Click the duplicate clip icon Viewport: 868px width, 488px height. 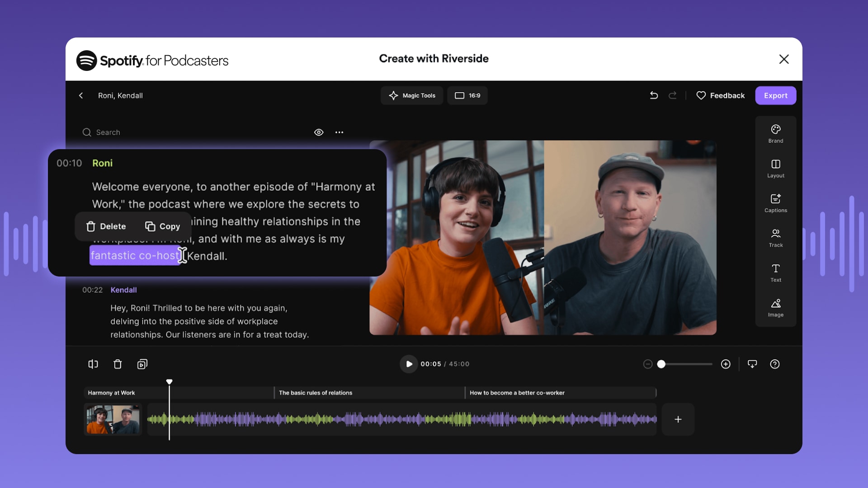click(x=142, y=364)
